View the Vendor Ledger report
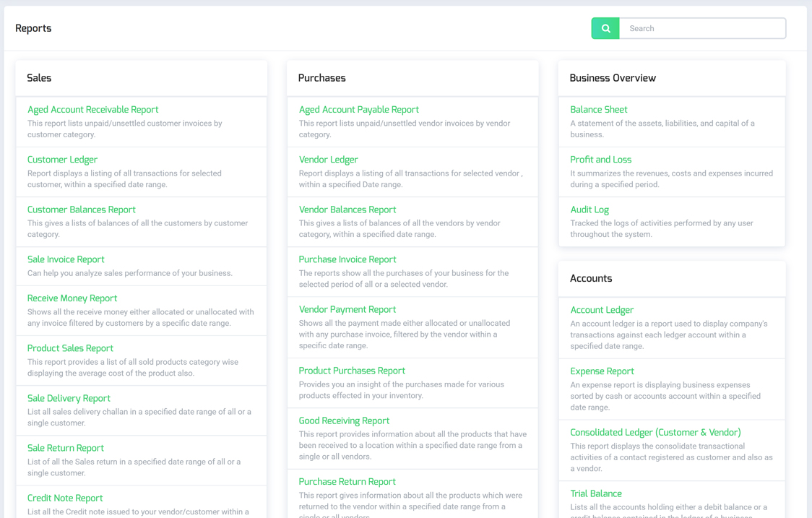 pos(328,160)
